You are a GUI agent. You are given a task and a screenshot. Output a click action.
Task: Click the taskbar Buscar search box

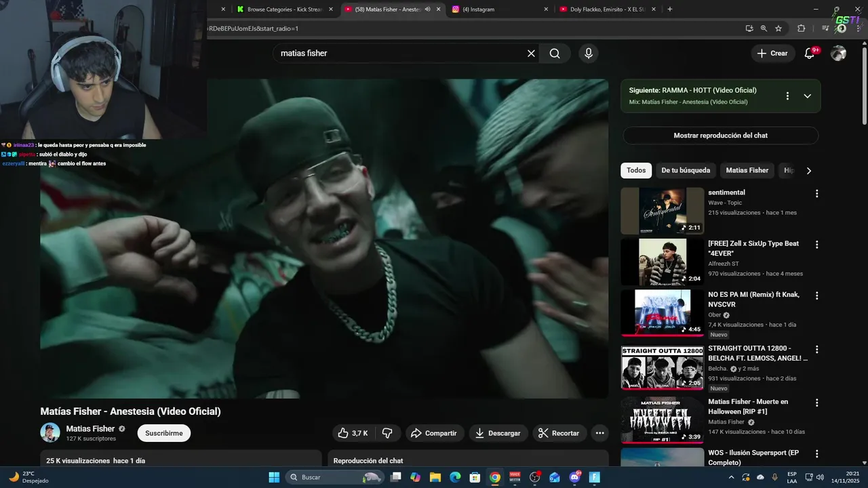(334, 477)
